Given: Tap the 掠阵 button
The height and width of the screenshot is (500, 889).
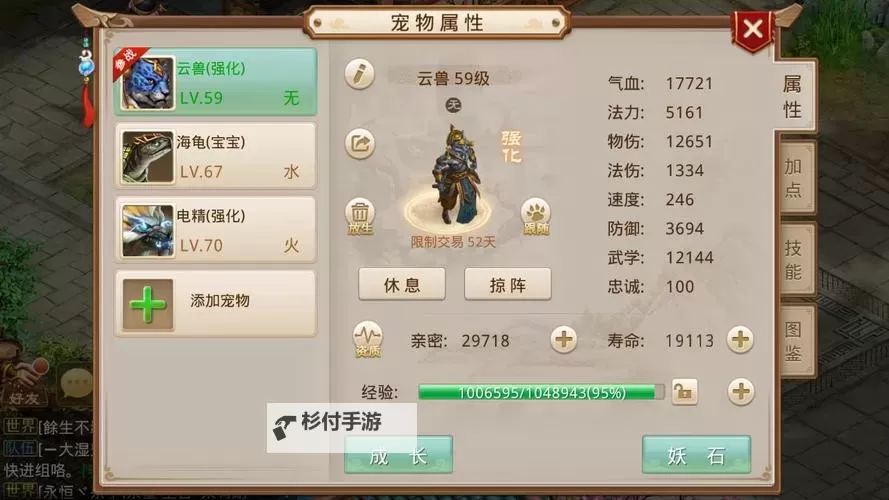Looking at the screenshot, I should point(507,284).
